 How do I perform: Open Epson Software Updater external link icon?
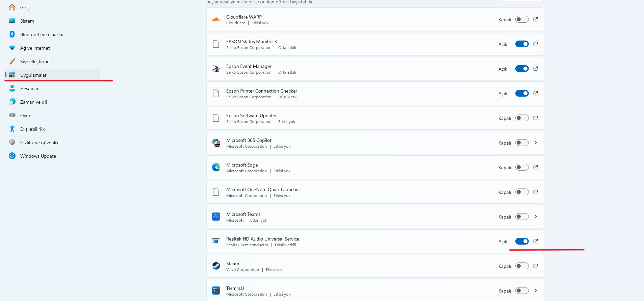click(x=536, y=118)
